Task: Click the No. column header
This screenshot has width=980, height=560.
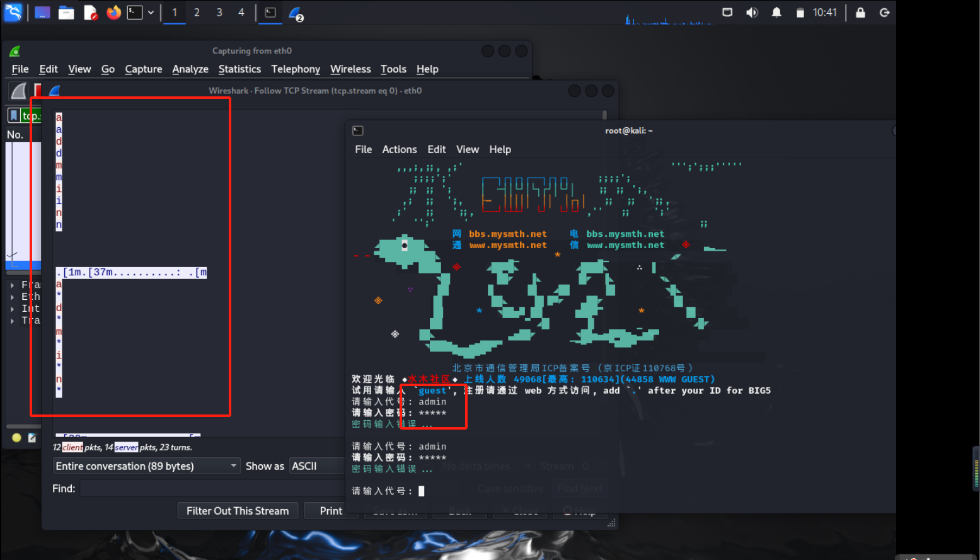Action: pyautogui.click(x=15, y=135)
